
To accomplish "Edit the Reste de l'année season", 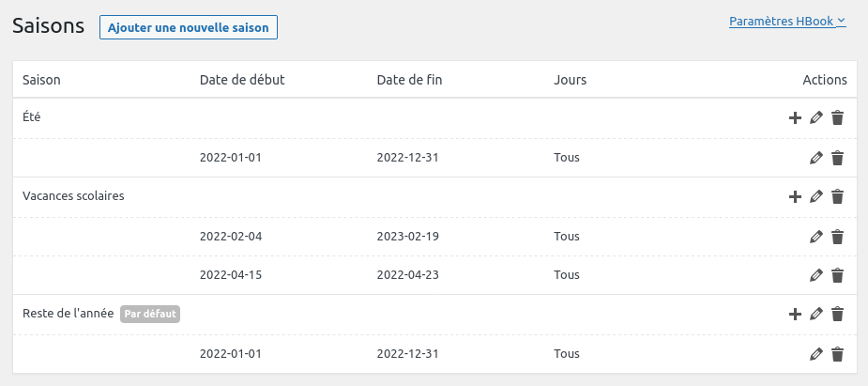I will point(816,314).
